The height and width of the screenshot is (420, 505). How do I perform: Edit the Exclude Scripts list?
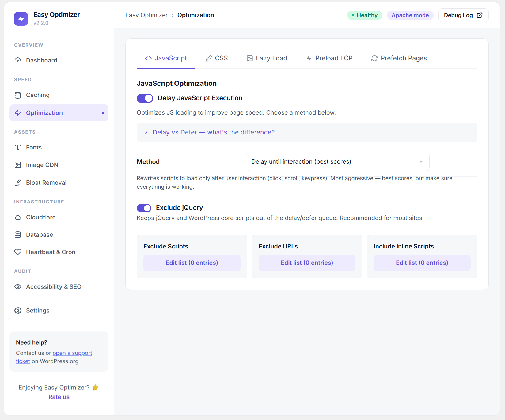coord(192,263)
